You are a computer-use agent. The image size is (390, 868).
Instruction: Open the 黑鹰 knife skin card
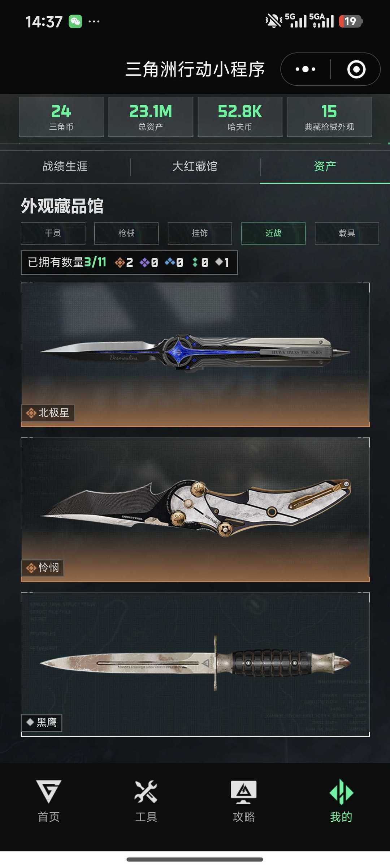[x=195, y=664]
